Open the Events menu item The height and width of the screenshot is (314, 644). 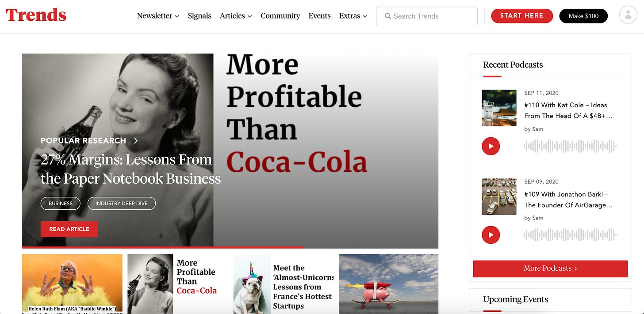coord(319,16)
